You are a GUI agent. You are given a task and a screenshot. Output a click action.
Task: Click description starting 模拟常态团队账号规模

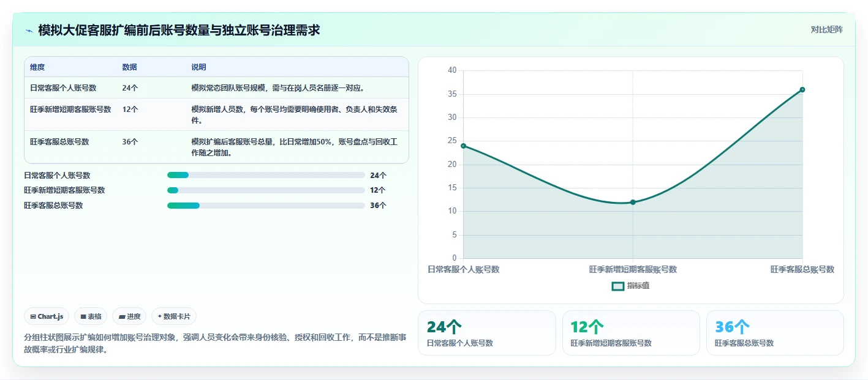(277, 88)
